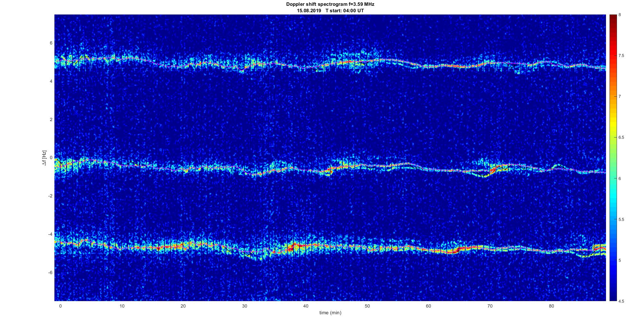The image size is (644, 323).
Task: Click the y-axis tick label '4'
Action: [x=51, y=81]
